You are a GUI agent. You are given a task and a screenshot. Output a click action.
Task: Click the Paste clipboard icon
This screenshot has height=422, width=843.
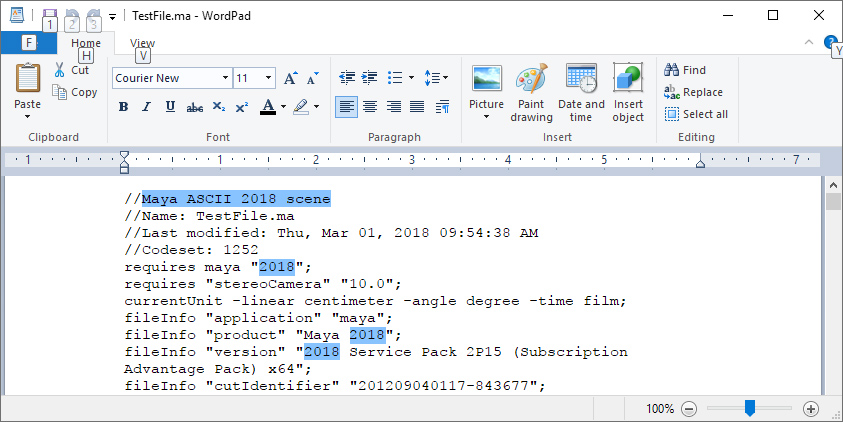pyautogui.click(x=27, y=78)
